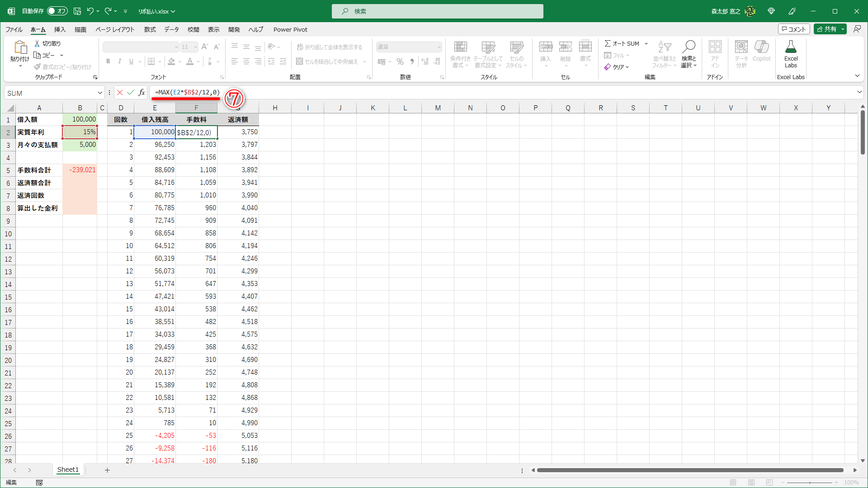Expand the 通貨 number format combo box
Screen dimensions: 868x488
coord(438,47)
